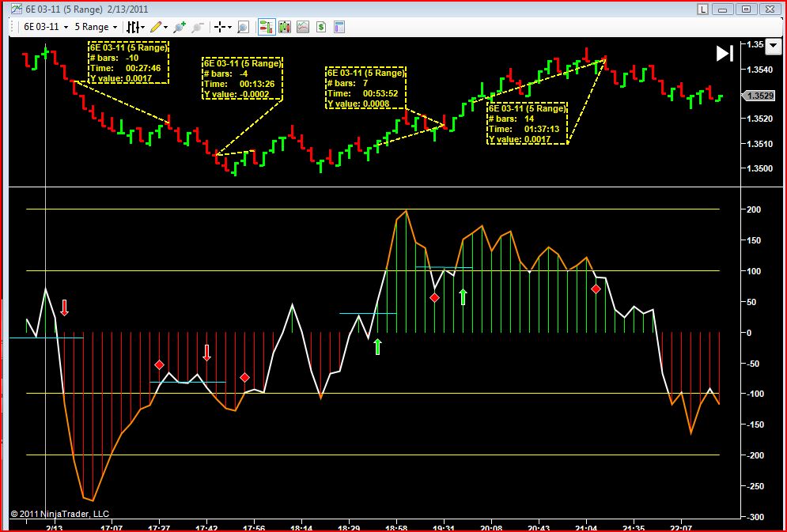Close the 6E 03-11 chart window

pos(769,9)
